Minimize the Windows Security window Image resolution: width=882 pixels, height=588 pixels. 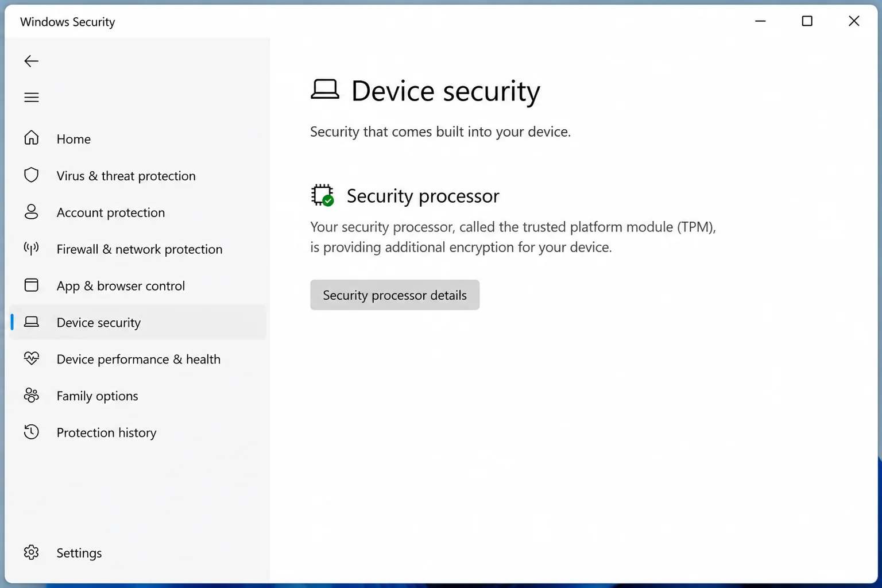click(x=760, y=21)
